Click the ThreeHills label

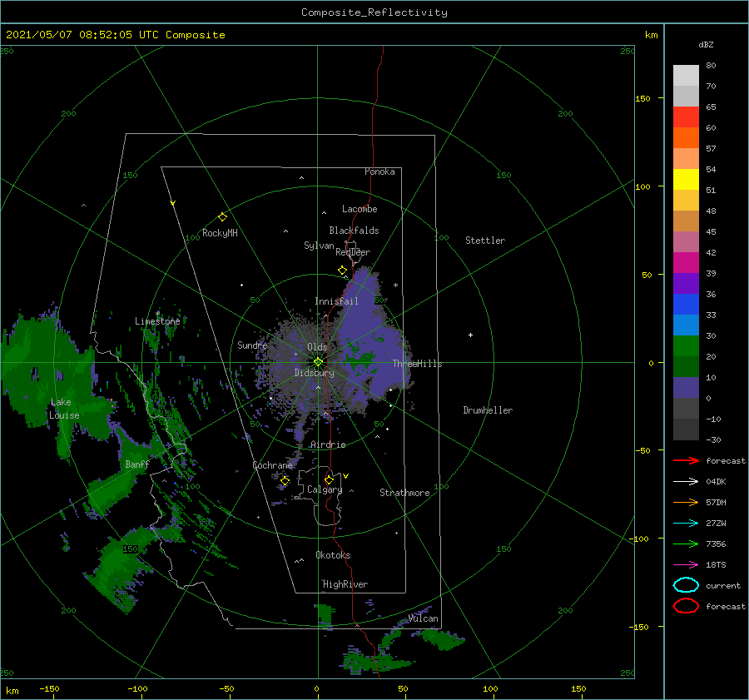coord(418,364)
